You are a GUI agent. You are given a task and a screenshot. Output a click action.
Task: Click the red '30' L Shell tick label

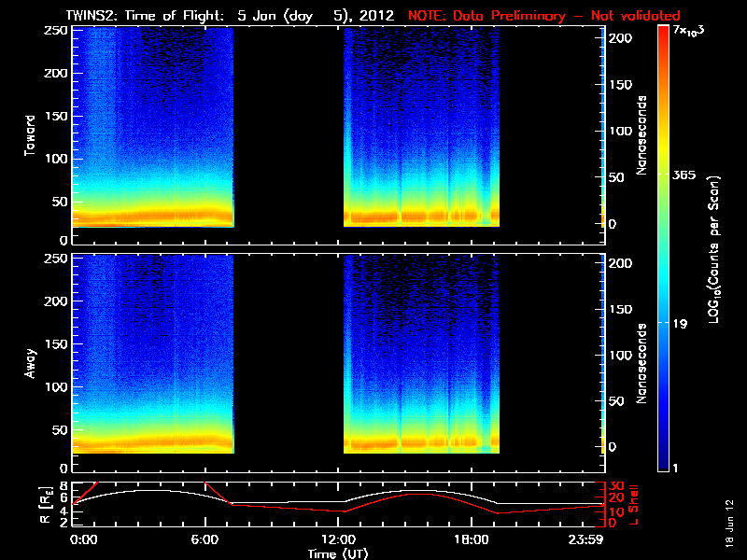click(x=616, y=486)
